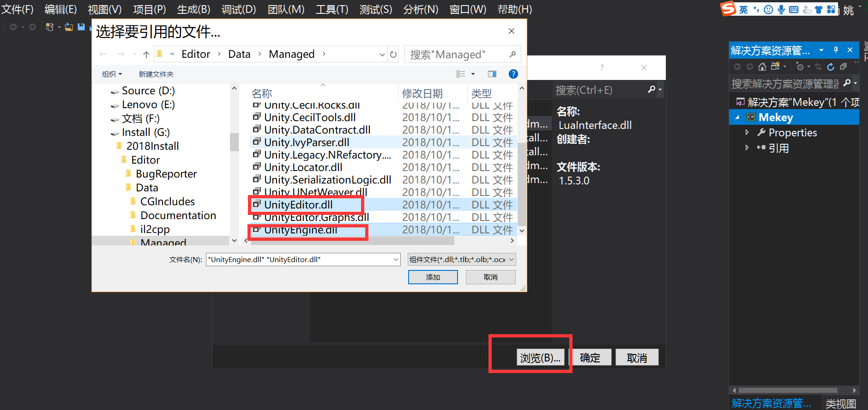The image size is (868, 410).
Task: Click the Reference Manager help question mark
Action: point(602,67)
